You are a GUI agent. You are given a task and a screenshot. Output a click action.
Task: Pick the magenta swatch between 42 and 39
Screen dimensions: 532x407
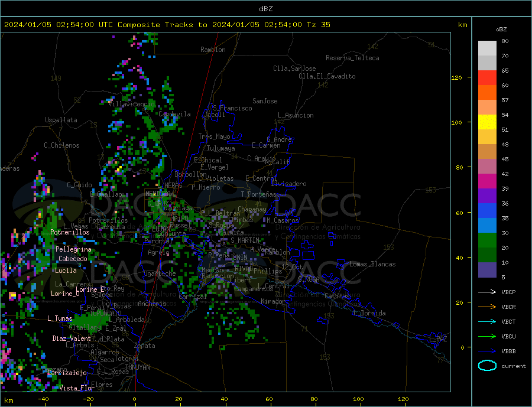pyautogui.click(x=487, y=181)
